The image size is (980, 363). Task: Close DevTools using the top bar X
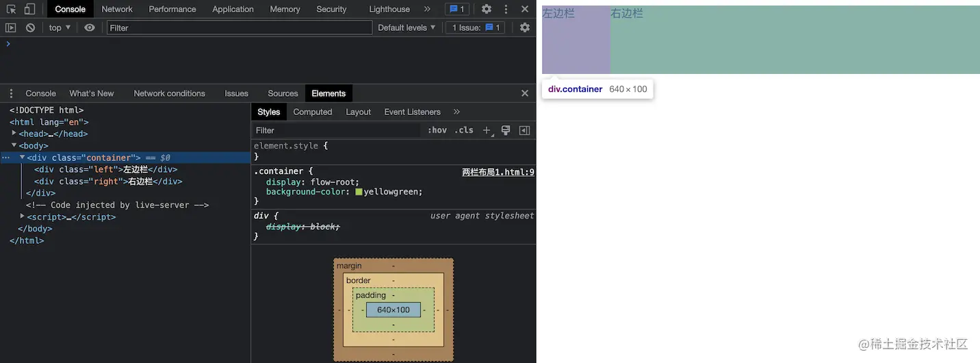point(525,9)
